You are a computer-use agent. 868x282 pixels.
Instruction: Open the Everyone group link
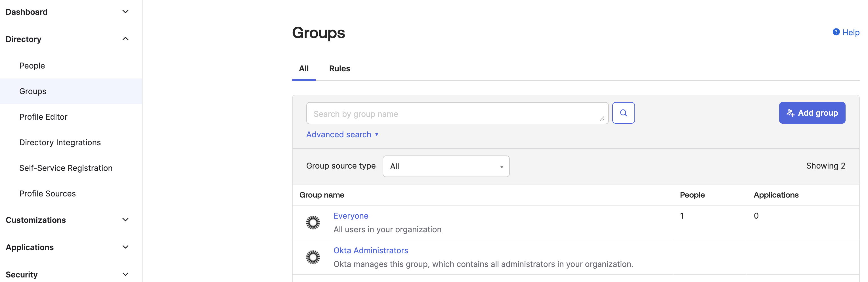point(351,216)
